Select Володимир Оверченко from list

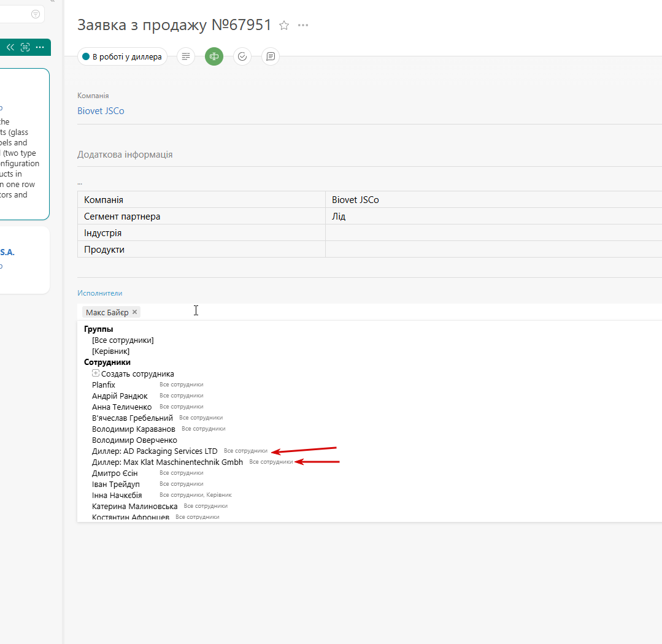[x=135, y=440]
